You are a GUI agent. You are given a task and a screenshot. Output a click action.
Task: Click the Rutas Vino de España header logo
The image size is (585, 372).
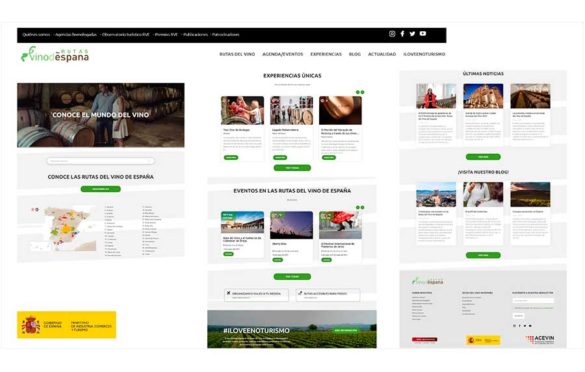click(55, 54)
